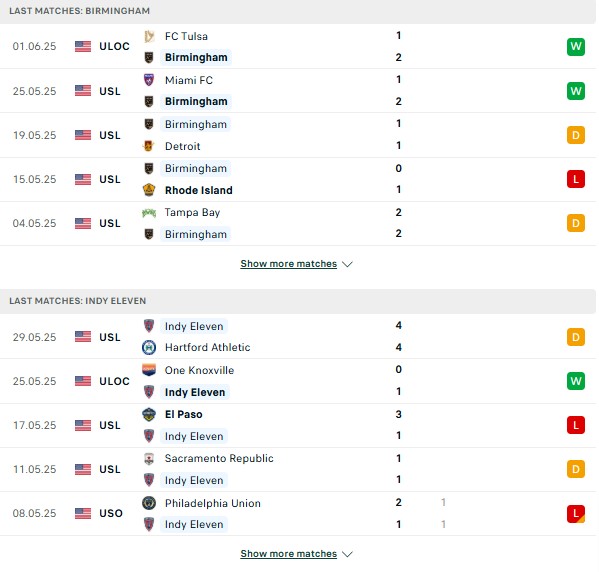Click the Tampa Bay team logo

pyautogui.click(x=149, y=212)
